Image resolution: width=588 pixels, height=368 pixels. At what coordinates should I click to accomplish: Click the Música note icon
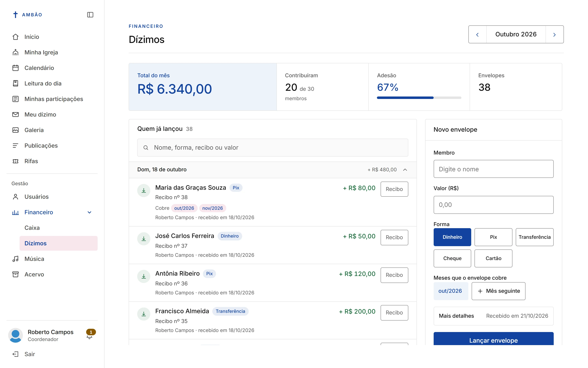[16, 259]
